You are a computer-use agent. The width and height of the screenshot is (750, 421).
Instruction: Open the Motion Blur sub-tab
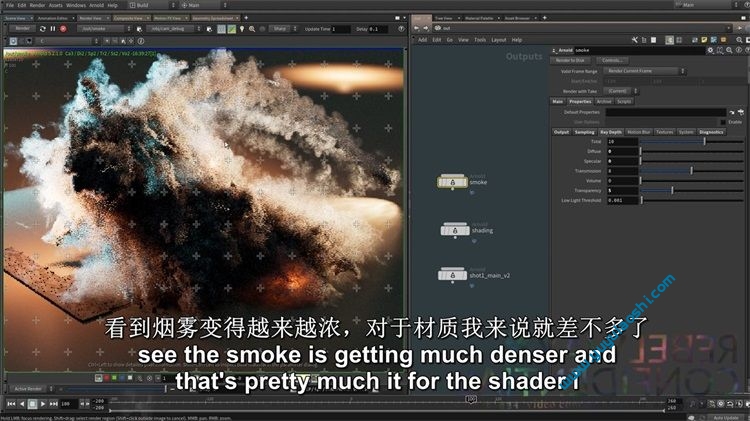coord(639,132)
